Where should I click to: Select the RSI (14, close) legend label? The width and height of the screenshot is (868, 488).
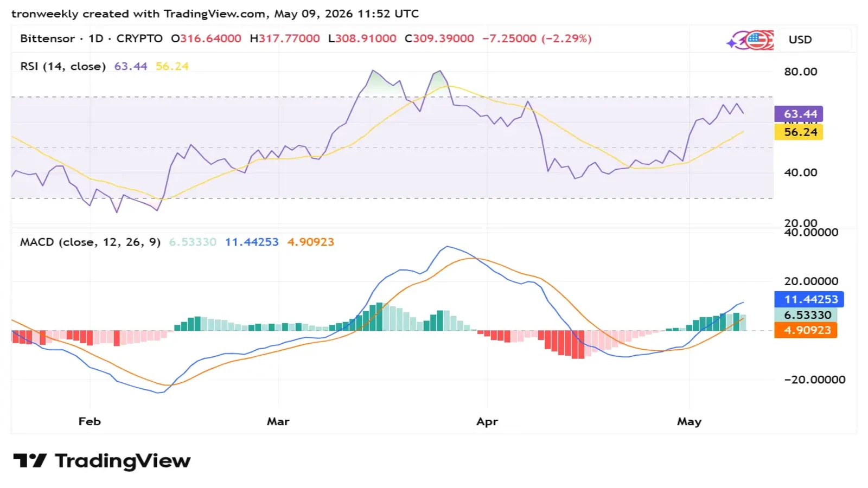[63, 66]
